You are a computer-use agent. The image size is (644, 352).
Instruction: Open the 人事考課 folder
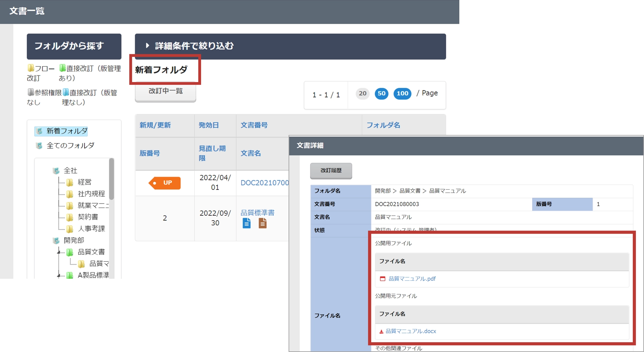[x=91, y=229]
